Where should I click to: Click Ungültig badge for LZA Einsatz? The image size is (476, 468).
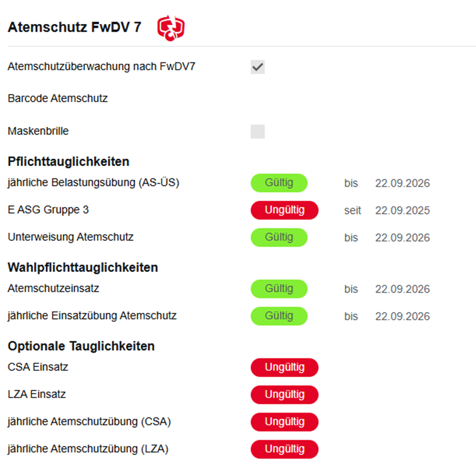coord(284,394)
